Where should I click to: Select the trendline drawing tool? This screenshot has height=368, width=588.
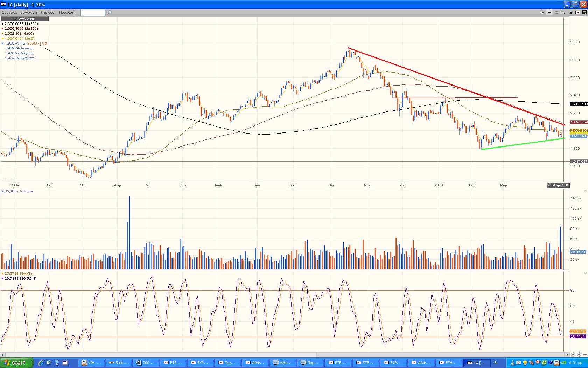563,12
